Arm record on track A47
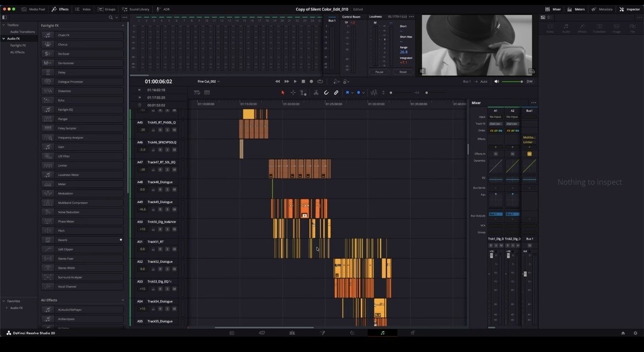Image resolution: width=644 pixels, height=352 pixels. [x=160, y=170]
